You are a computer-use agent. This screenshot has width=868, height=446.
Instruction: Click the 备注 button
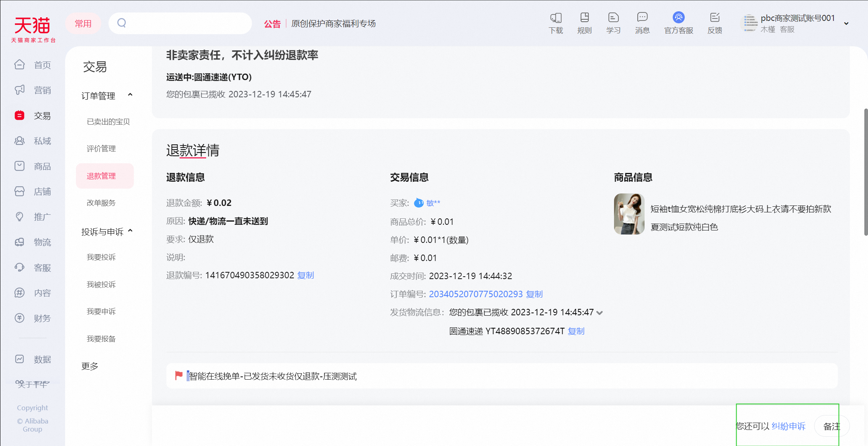click(832, 426)
